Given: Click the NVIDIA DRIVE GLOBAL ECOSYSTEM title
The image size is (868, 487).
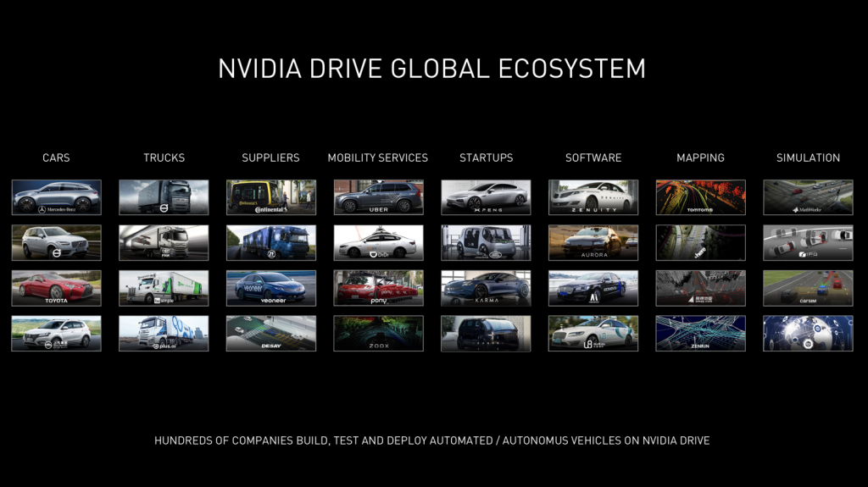Looking at the screenshot, I should [431, 69].
